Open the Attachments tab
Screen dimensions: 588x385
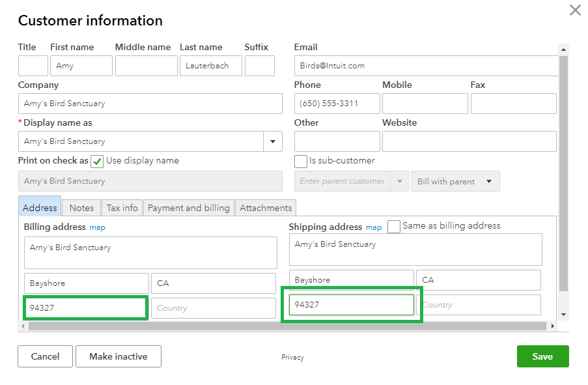click(266, 208)
